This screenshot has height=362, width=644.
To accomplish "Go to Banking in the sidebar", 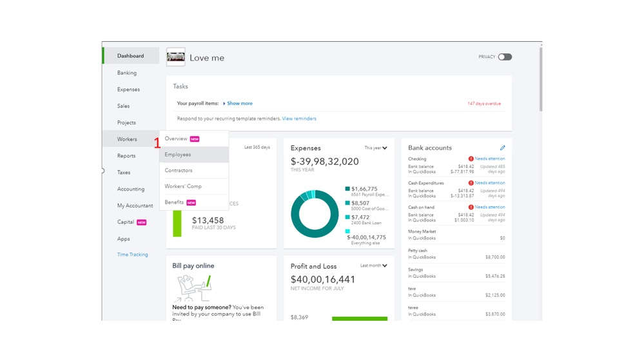I will pos(127,73).
